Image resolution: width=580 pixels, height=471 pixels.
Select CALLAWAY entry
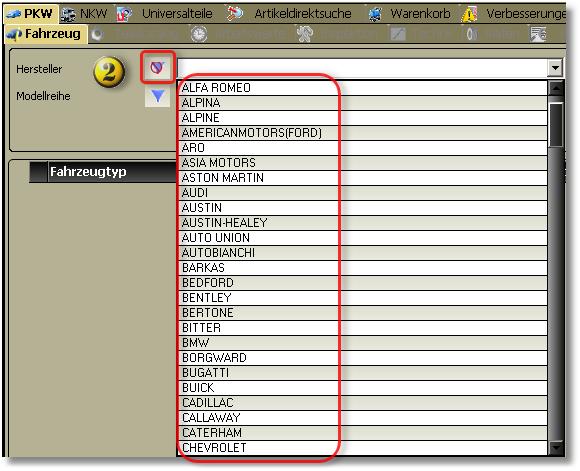coord(362,418)
